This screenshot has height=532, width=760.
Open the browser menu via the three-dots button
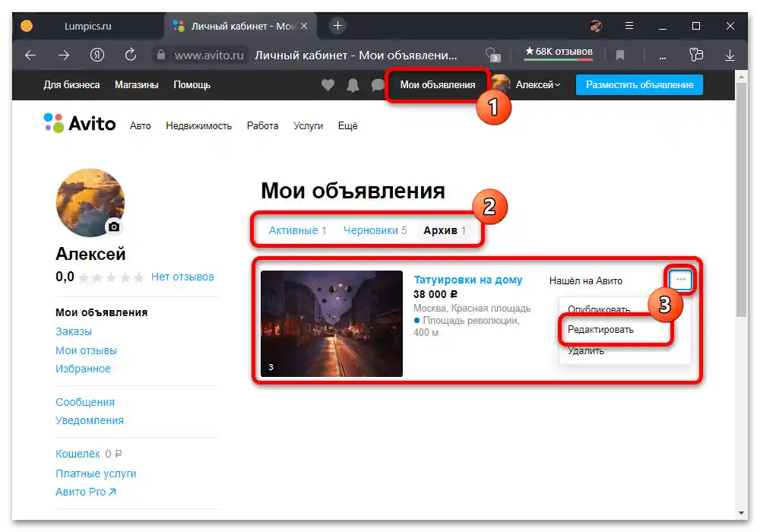pos(662,55)
